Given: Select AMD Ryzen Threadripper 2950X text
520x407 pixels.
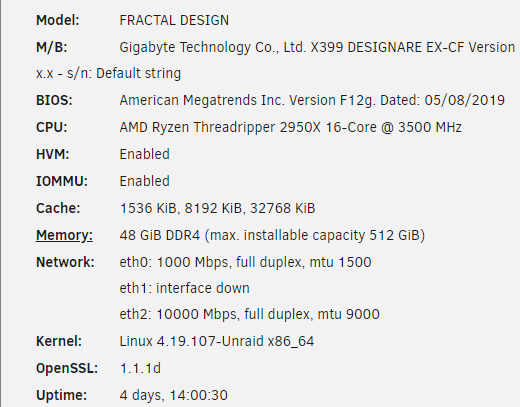Looking at the screenshot, I should [290, 127].
